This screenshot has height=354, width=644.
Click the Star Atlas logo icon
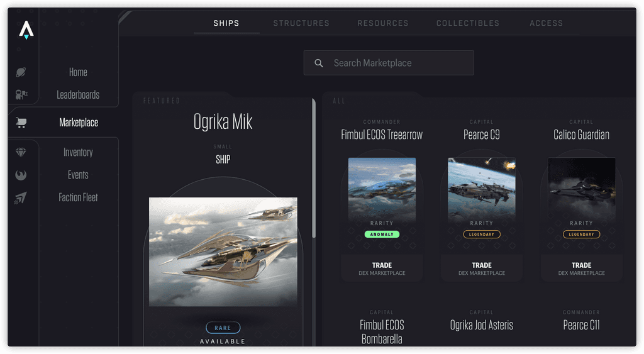coord(26,30)
